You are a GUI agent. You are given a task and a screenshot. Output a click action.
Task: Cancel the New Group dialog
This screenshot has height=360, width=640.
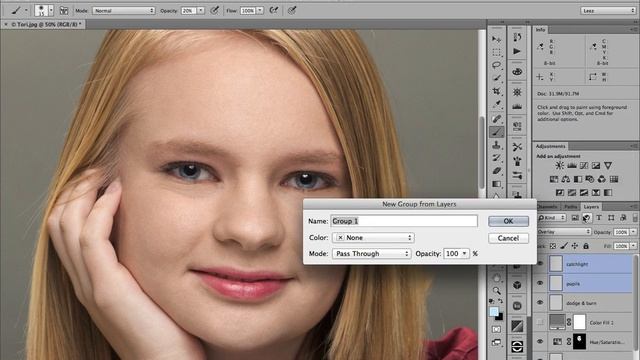pos(508,238)
